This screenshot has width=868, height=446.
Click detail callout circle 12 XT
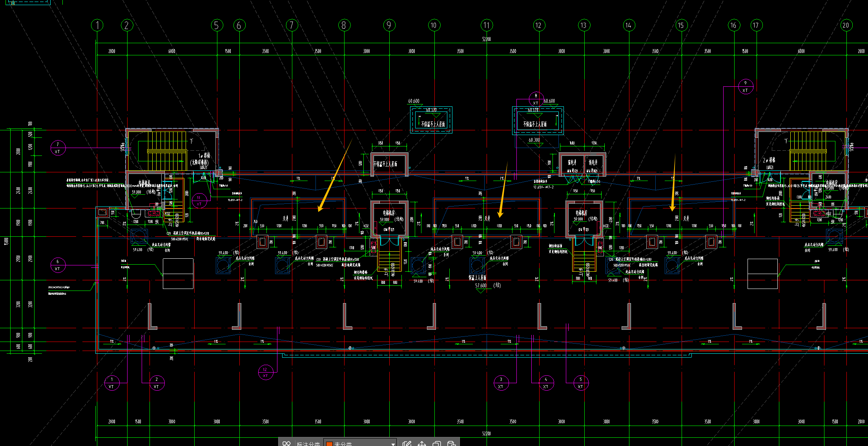[265, 372]
